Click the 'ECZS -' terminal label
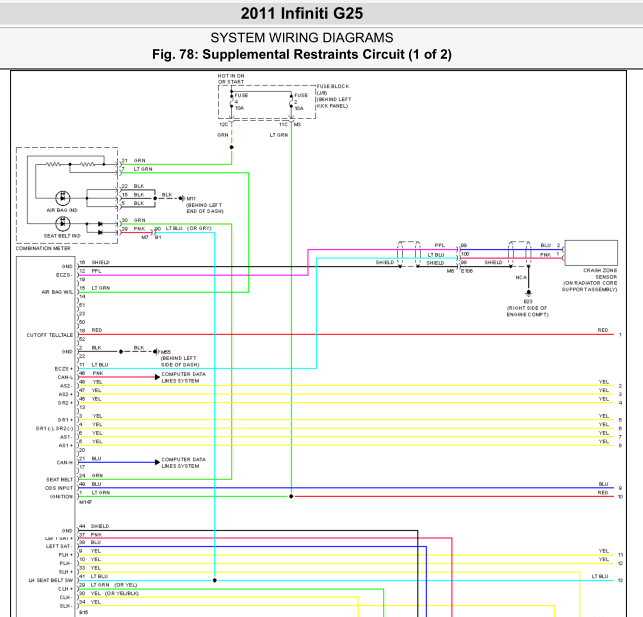This screenshot has height=617, width=643. 64,275
